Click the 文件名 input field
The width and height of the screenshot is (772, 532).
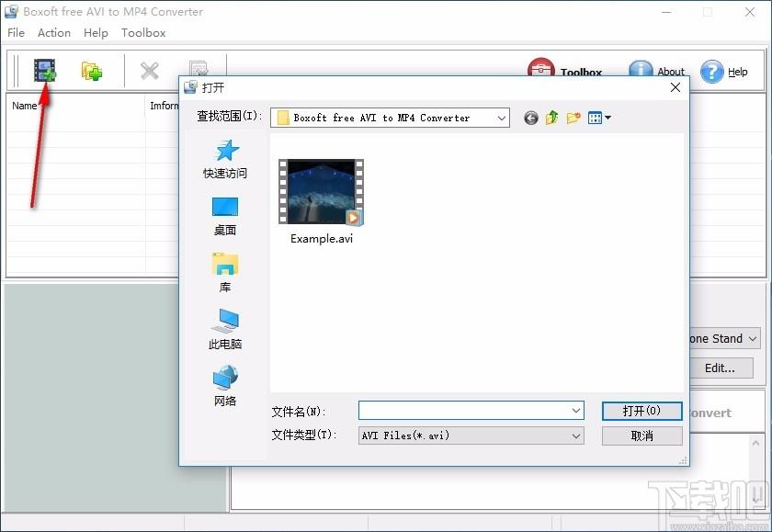[464, 411]
